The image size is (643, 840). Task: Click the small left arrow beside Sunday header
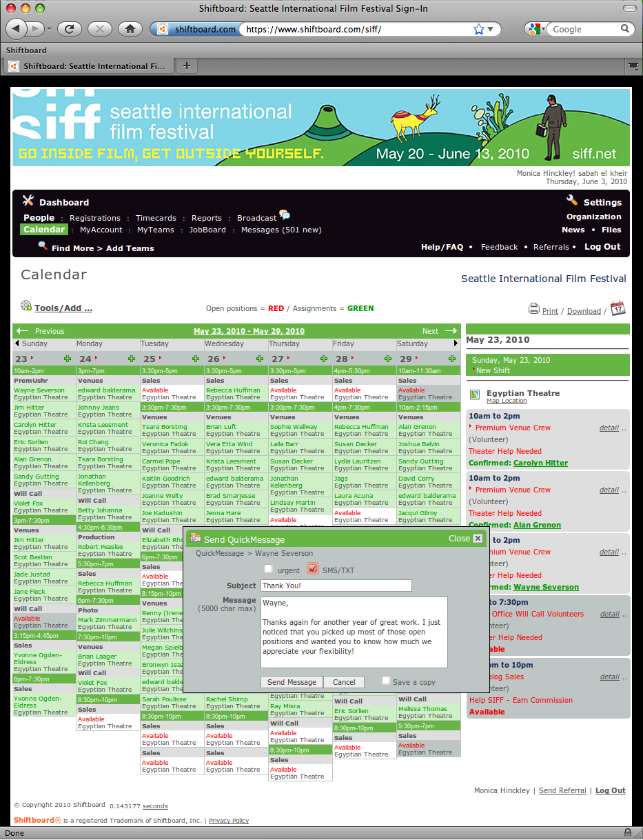point(17,343)
